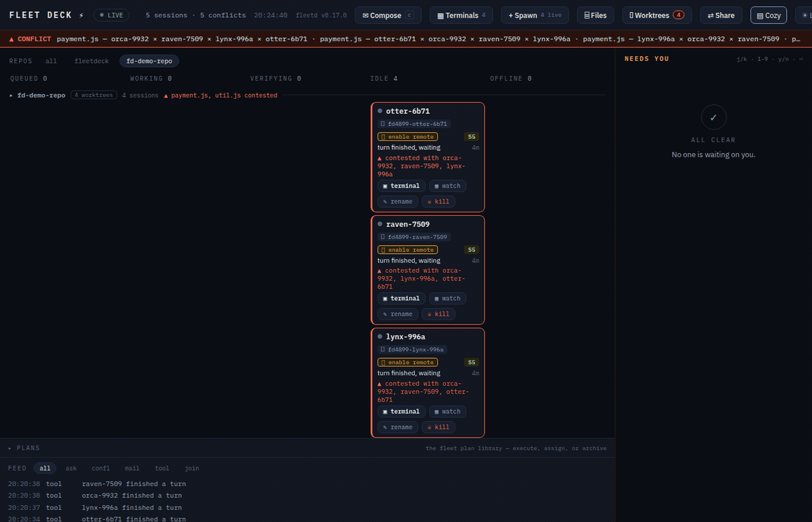Click payment.js, util.js contested warning
Viewport: 812px width, 522px height.
coord(221,95)
